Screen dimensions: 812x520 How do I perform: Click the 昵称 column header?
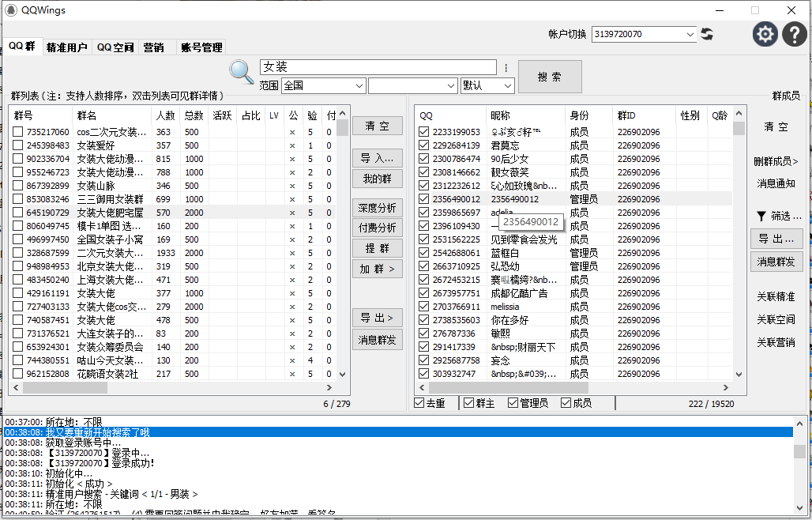pos(525,115)
